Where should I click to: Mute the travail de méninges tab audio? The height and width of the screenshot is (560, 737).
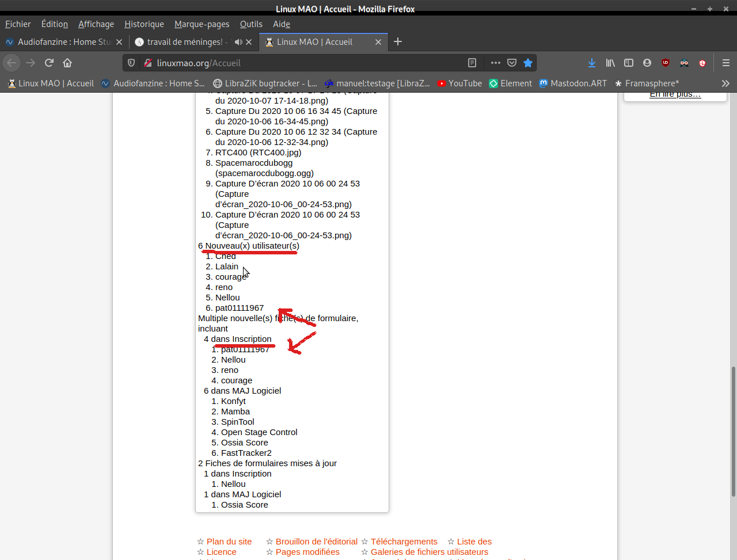tap(238, 42)
